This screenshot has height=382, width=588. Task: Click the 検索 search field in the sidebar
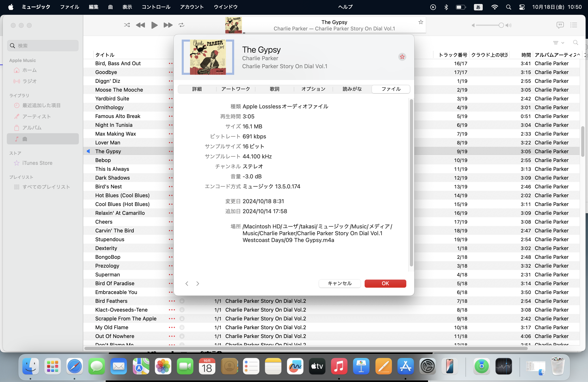[43, 46]
